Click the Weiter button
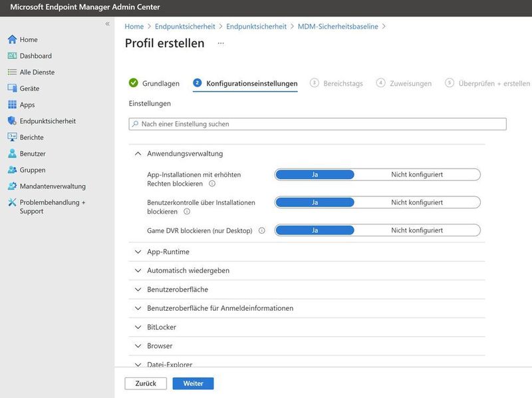 pos(193,383)
